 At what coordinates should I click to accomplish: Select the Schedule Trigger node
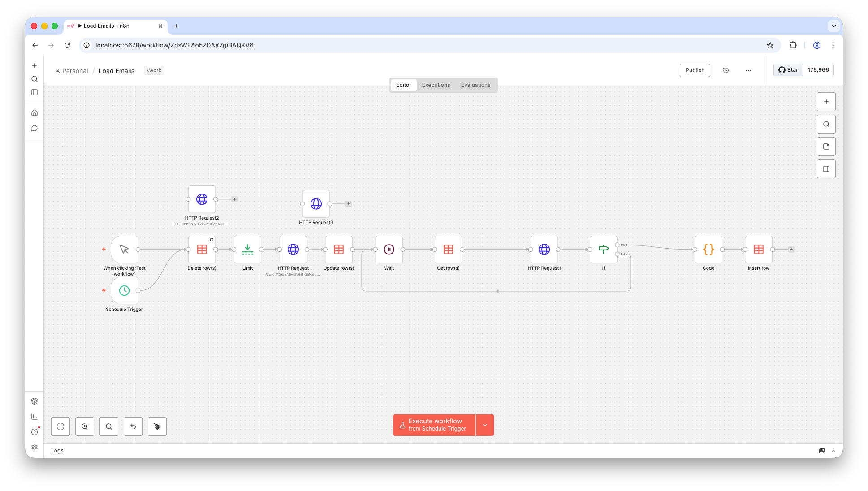point(124,290)
